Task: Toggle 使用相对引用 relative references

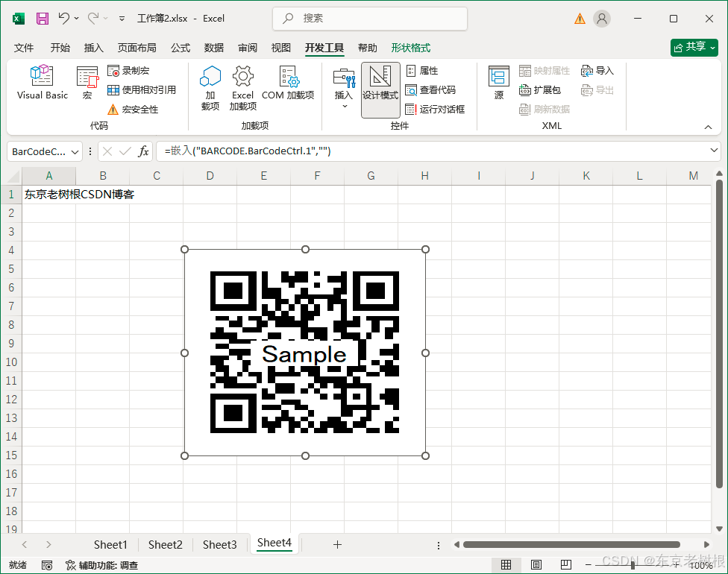Action: tap(142, 90)
